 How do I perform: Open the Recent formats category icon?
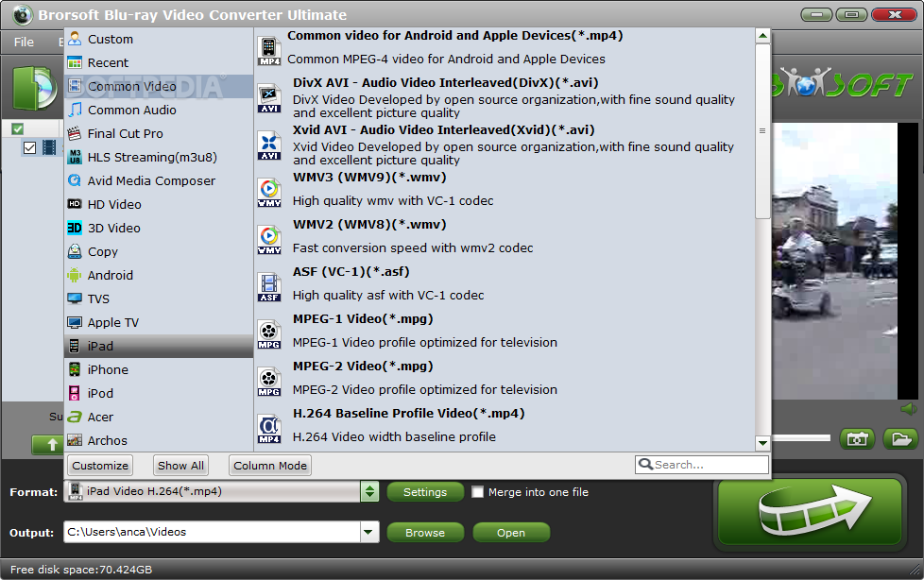[x=75, y=62]
